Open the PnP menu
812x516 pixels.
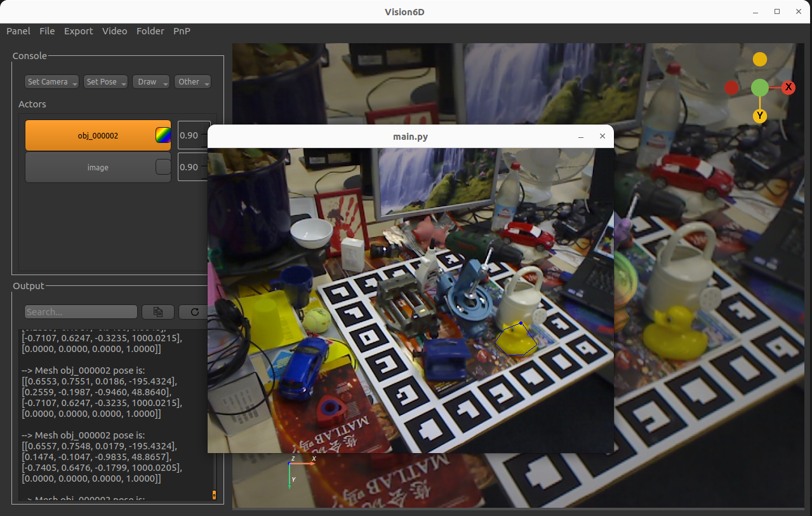pos(182,31)
